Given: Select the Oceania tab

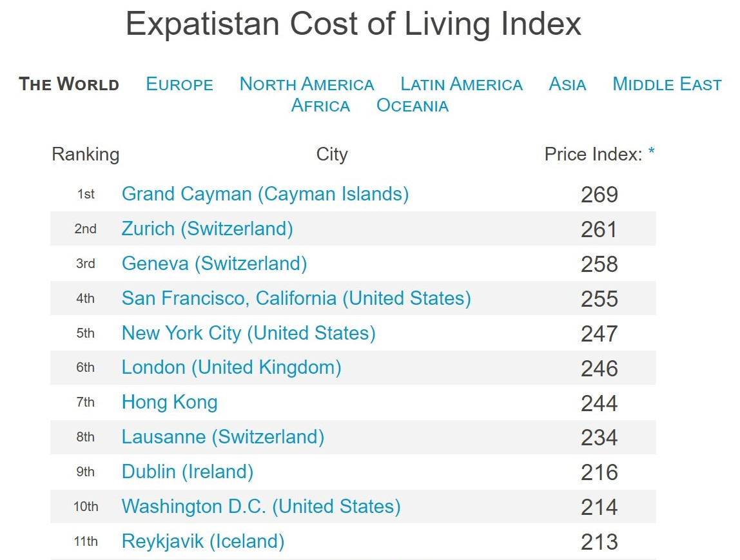Looking at the screenshot, I should pos(412,106).
